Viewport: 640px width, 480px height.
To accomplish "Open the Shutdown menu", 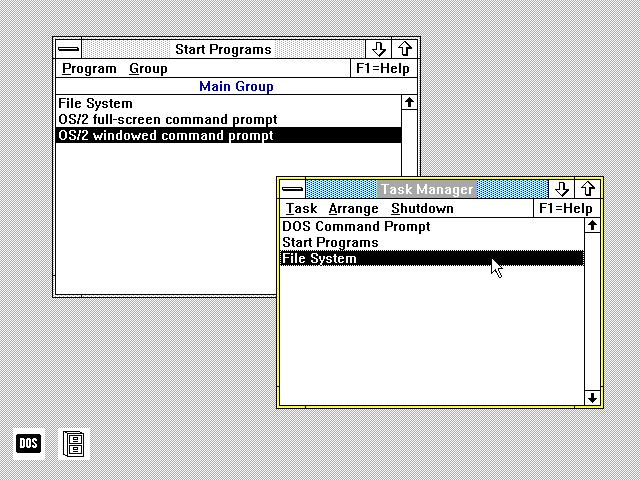I will tap(422, 209).
